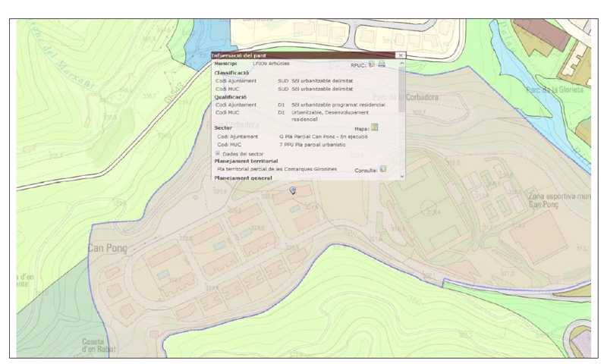Image resolution: width=604 pixels, height=364 pixels.
Task: Open the sector Mapa icon
Action: [x=374, y=127]
